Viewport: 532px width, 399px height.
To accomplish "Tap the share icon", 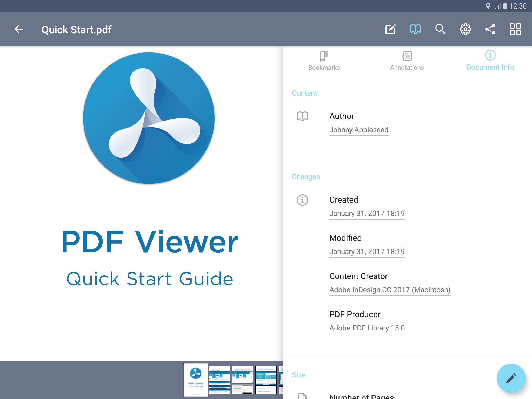I will coord(490,29).
